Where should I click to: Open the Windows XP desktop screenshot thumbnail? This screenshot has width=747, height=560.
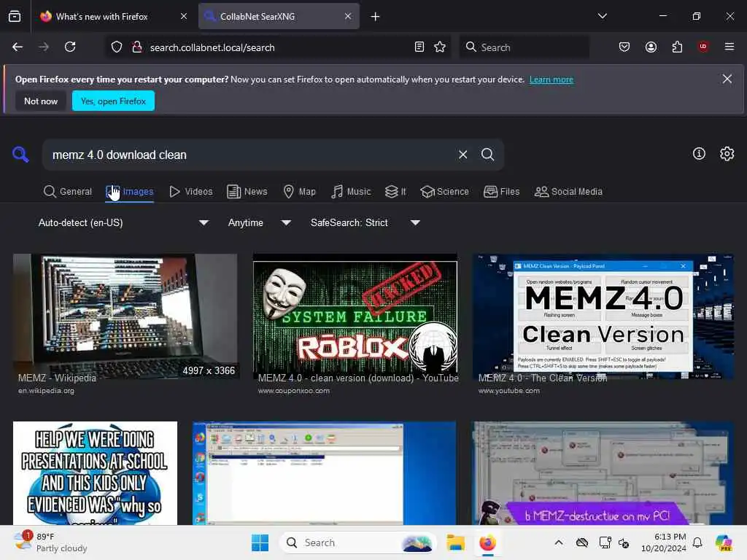coord(324,472)
